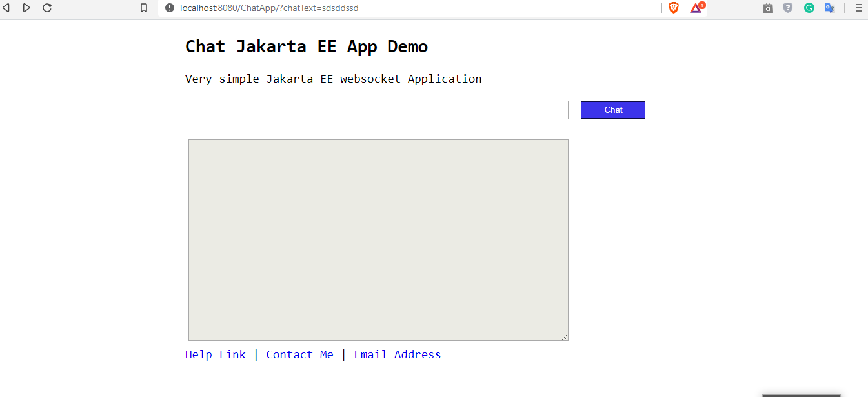
Task: Open the Grammarly extension icon
Action: [x=809, y=8]
